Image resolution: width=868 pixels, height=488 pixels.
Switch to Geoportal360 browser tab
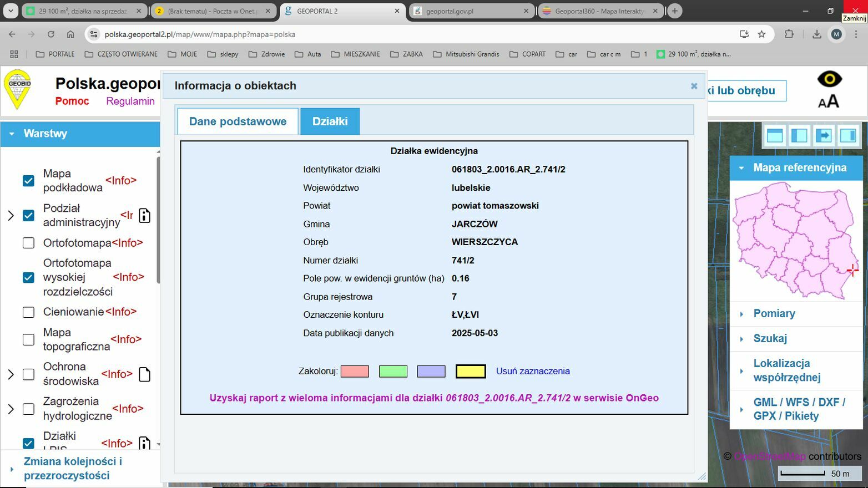tap(600, 11)
